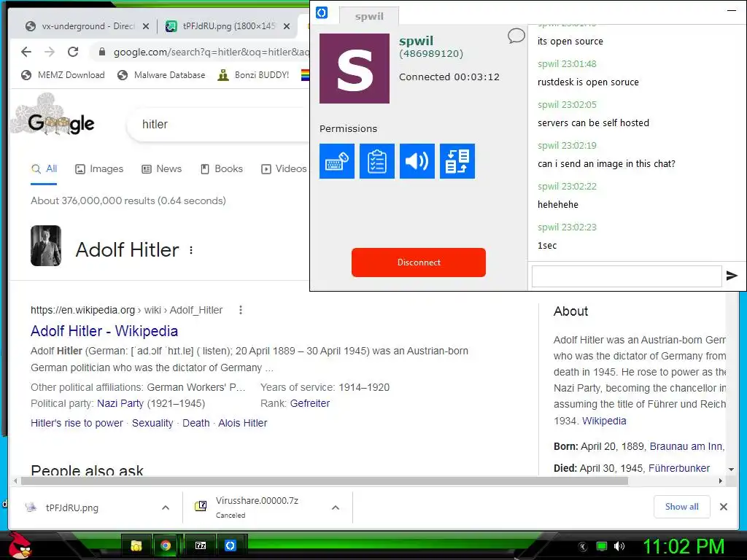Open the Angry Birds start button

[20, 545]
